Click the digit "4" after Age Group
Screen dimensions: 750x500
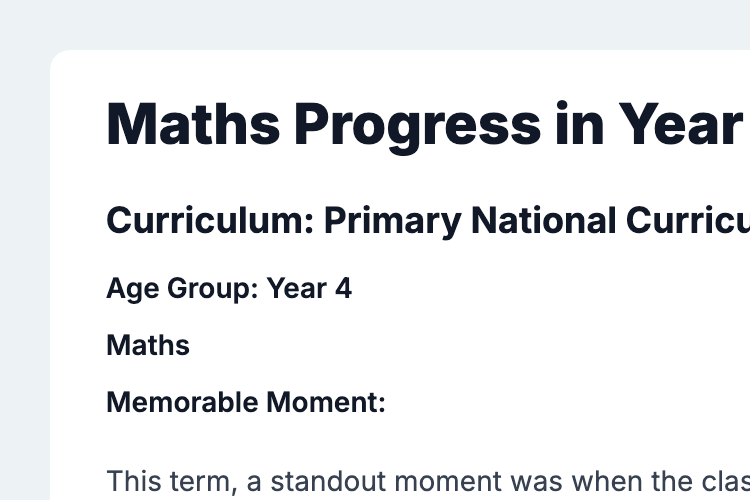pos(343,288)
